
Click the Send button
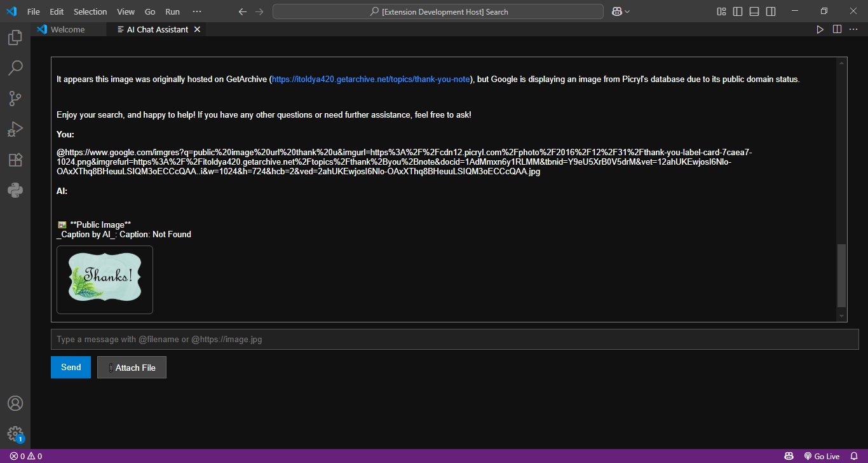71,367
